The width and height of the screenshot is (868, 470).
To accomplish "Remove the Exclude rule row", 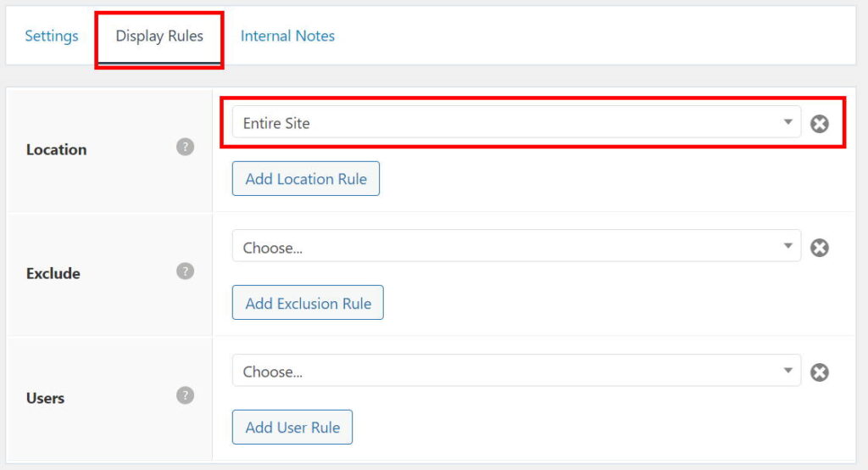I will [x=819, y=248].
